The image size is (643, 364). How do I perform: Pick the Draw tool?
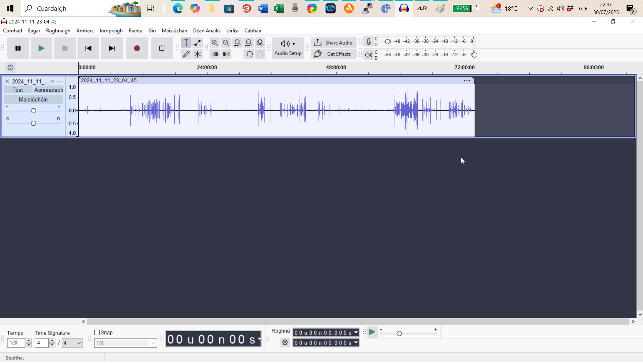[x=186, y=54]
